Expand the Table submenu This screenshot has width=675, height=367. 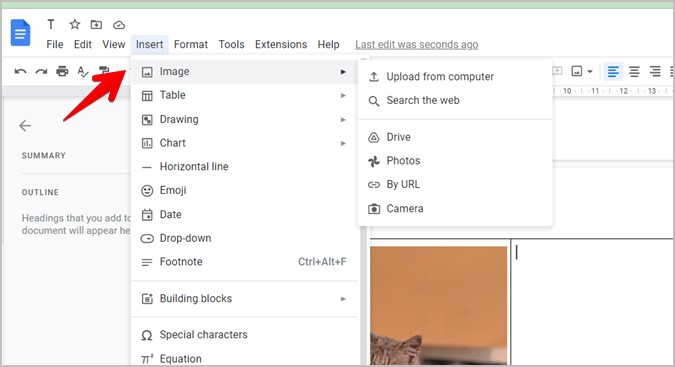(244, 95)
